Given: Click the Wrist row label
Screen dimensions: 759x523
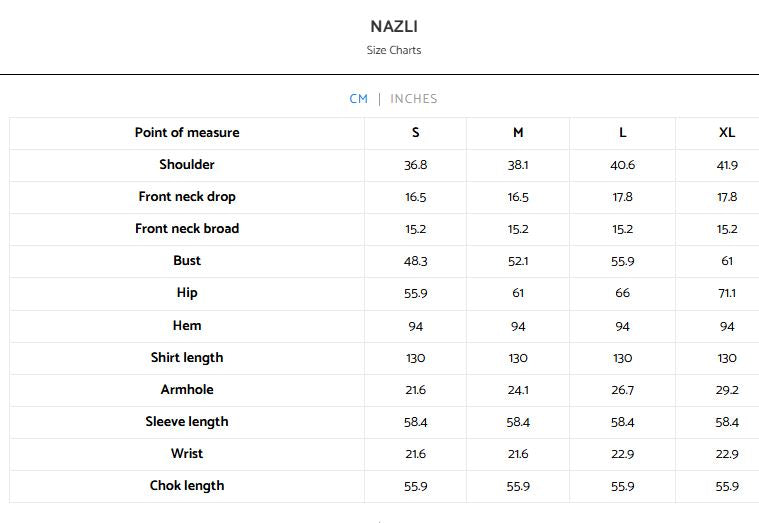Looking at the screenshot, I should click(187, 453).
